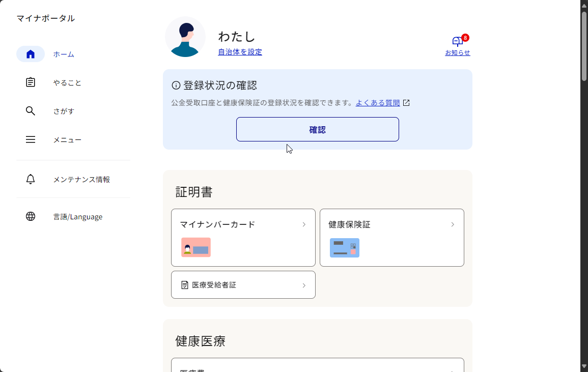Open the 自治体を設定 link
Image resolution: width=588 pixels, height=372 pixels.
coord(240,51)
